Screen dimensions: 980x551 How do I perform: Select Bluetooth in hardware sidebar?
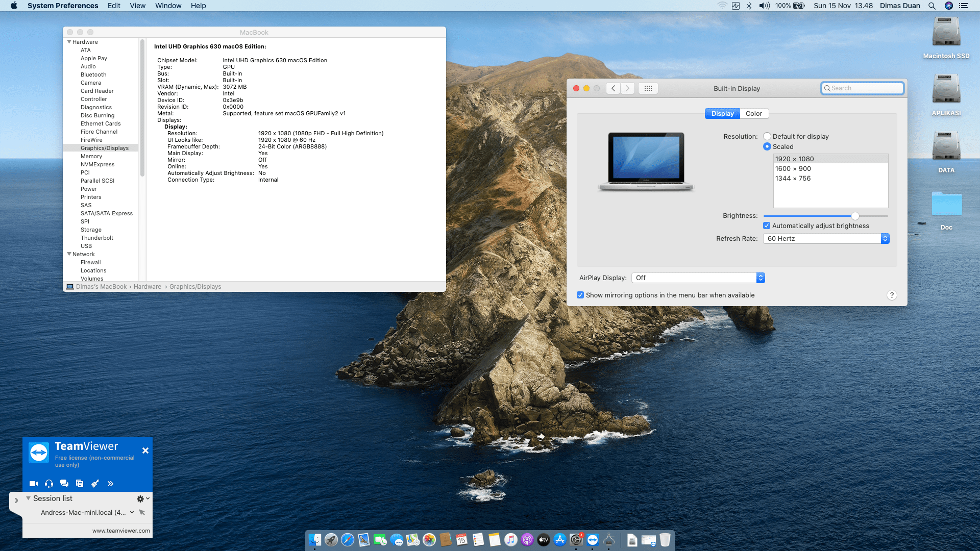[93, 75]
